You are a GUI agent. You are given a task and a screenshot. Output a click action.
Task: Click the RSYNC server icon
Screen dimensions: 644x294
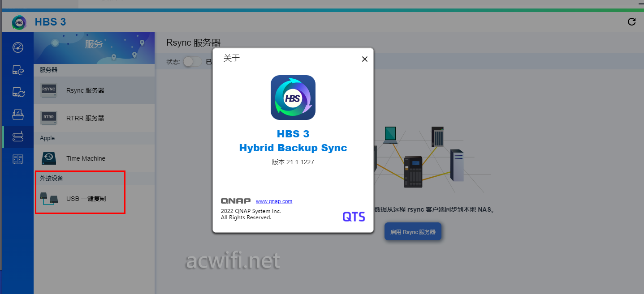point(48,90)
